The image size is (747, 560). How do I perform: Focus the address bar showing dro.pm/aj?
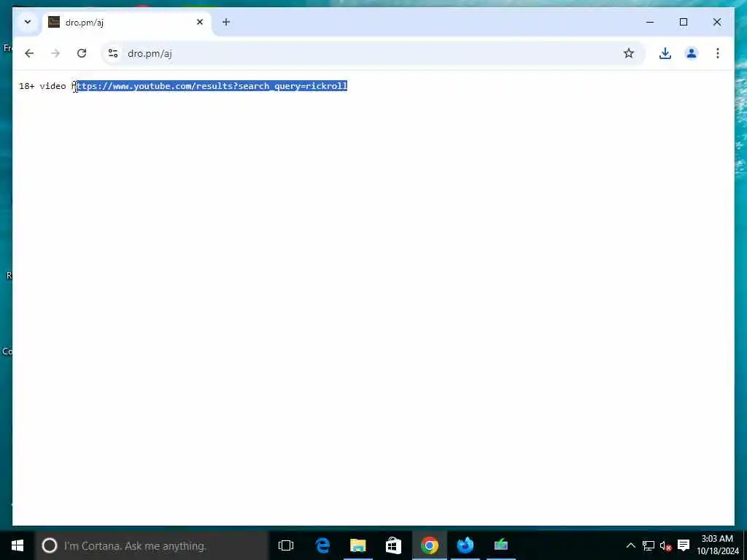(373, 53)
